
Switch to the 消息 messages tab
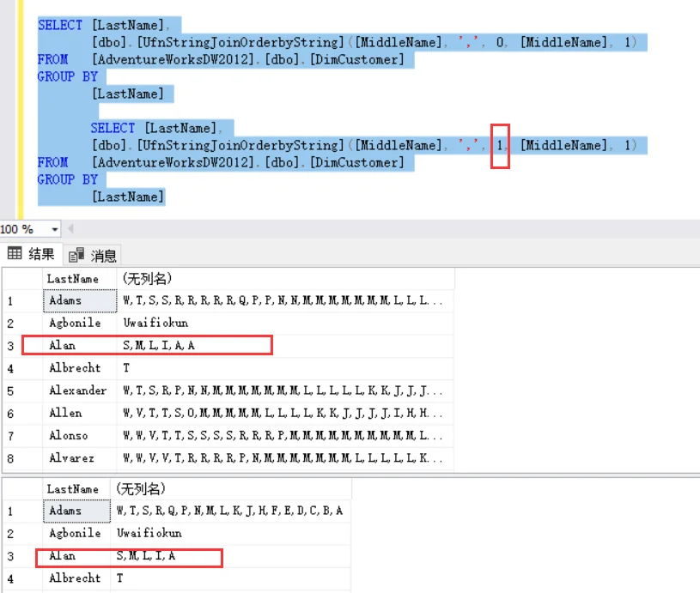coord(93,255)
